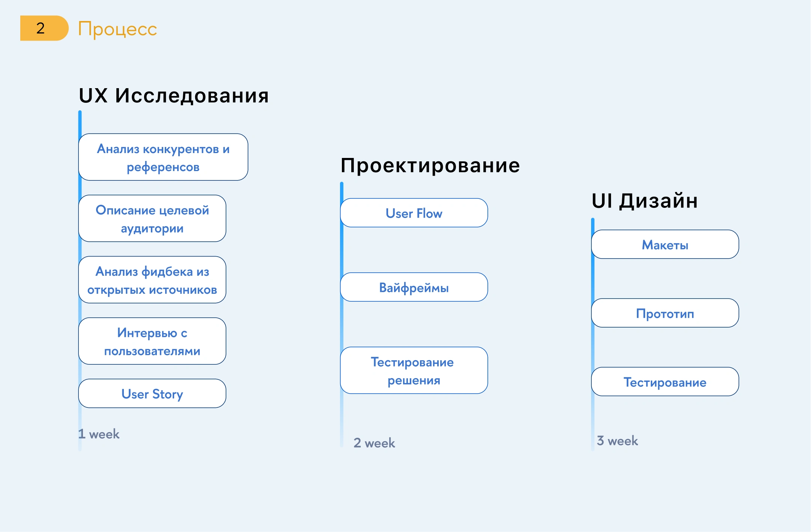Click the User Flow box
This screenshot has height=532, width=811.
[x=414, y=213]
